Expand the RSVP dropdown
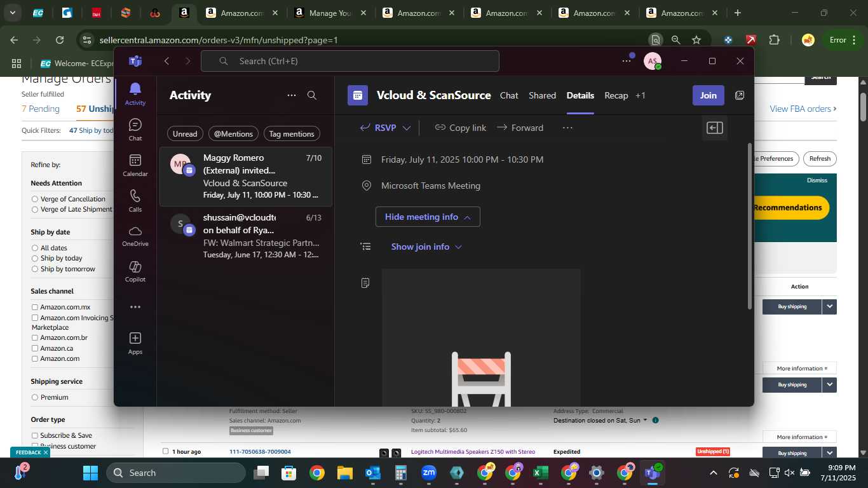 tap(407, 128)
